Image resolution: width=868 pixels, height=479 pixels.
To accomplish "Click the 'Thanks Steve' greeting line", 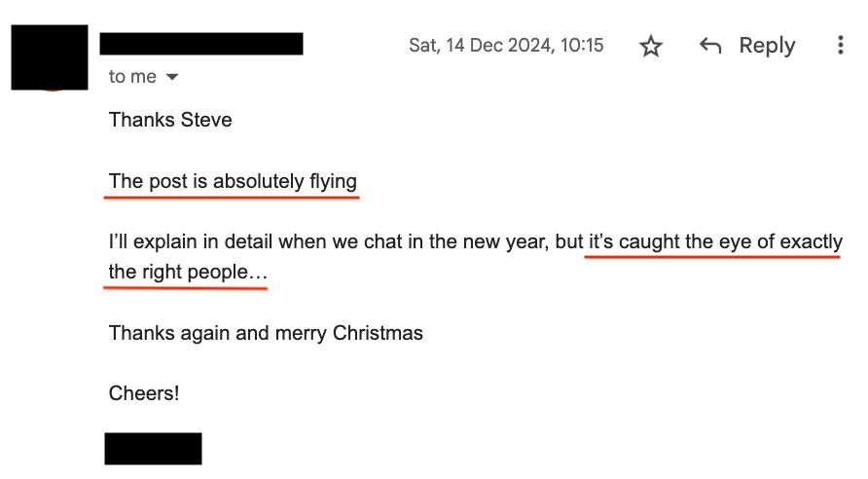I will (x=170, y=120).
